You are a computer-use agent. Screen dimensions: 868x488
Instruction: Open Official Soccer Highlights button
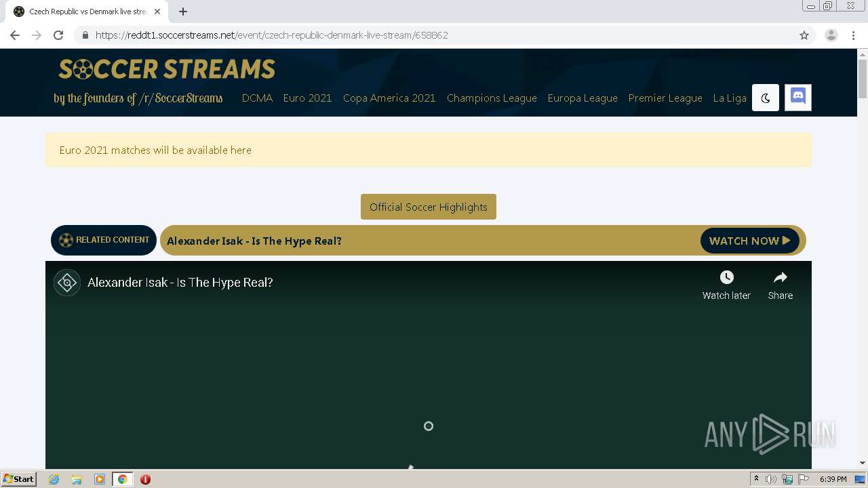429,207
